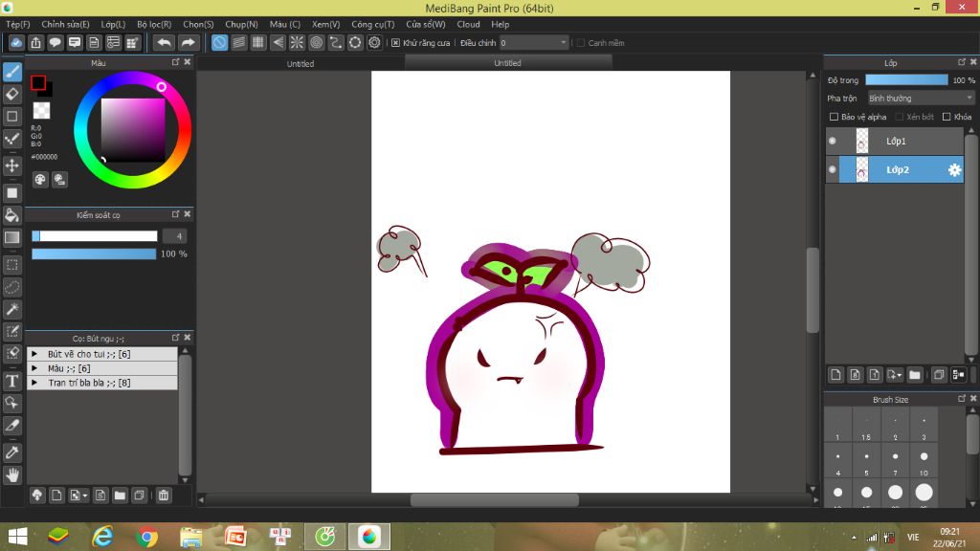
Task: Toggle the Khử răng cưa checkbox
Action: point(395,43)
